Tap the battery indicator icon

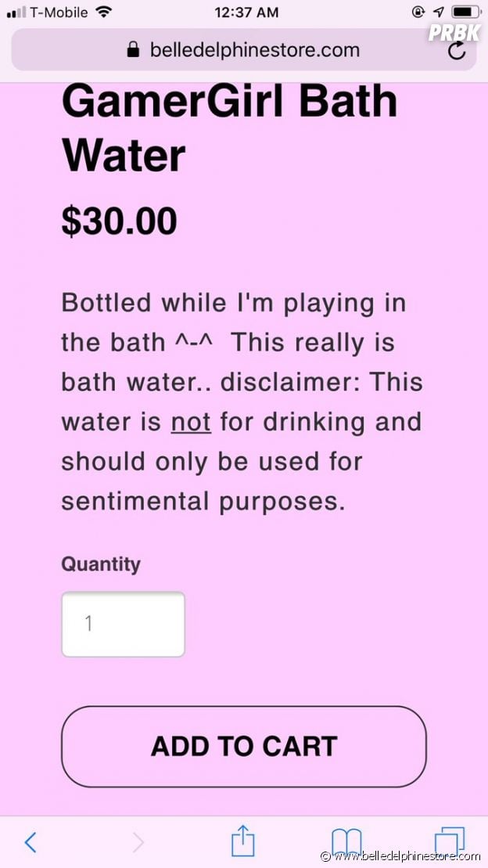coord(466,13)
